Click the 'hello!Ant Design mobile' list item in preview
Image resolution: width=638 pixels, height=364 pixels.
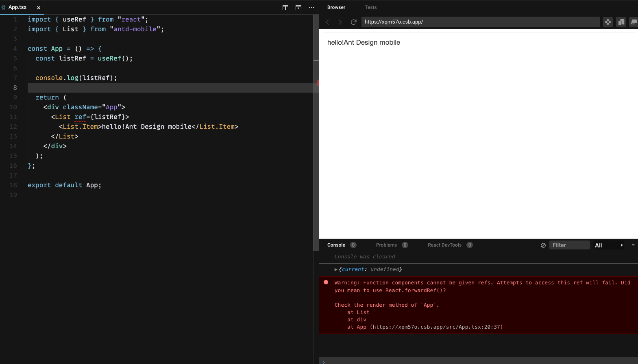point(364,43)
